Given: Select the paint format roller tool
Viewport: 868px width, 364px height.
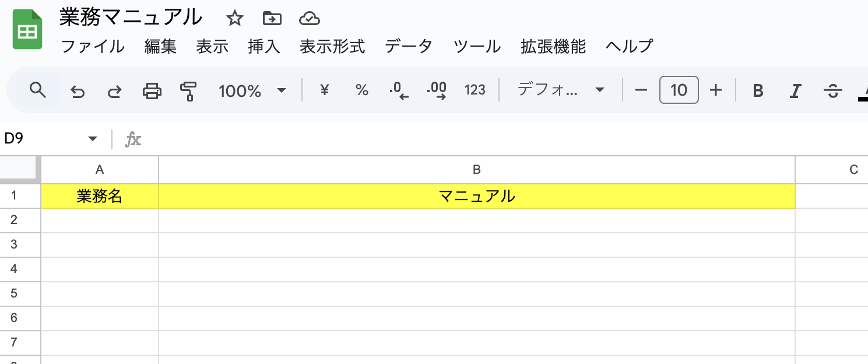Looking at the screenshot, I should click(x=189, y=90).
